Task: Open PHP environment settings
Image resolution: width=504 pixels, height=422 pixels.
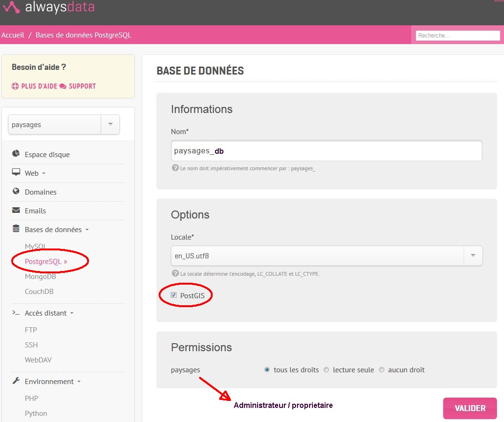Action: (31, 399)
